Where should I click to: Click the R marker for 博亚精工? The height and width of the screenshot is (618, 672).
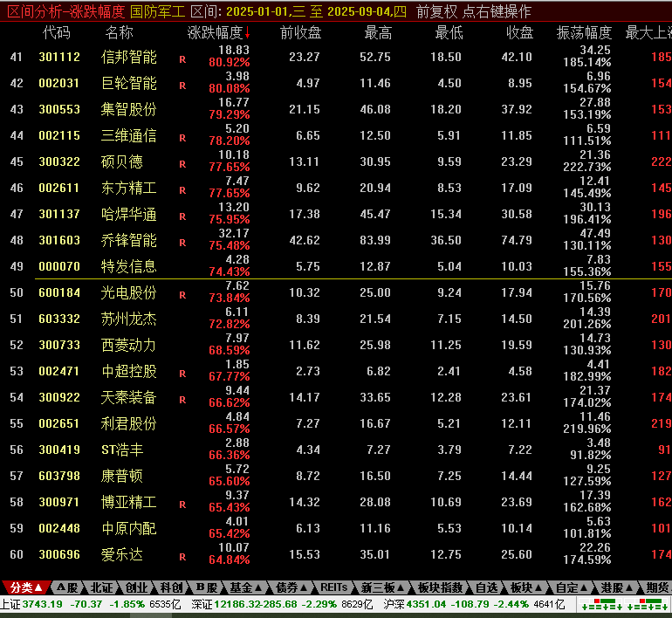click(x=182, y=505)
